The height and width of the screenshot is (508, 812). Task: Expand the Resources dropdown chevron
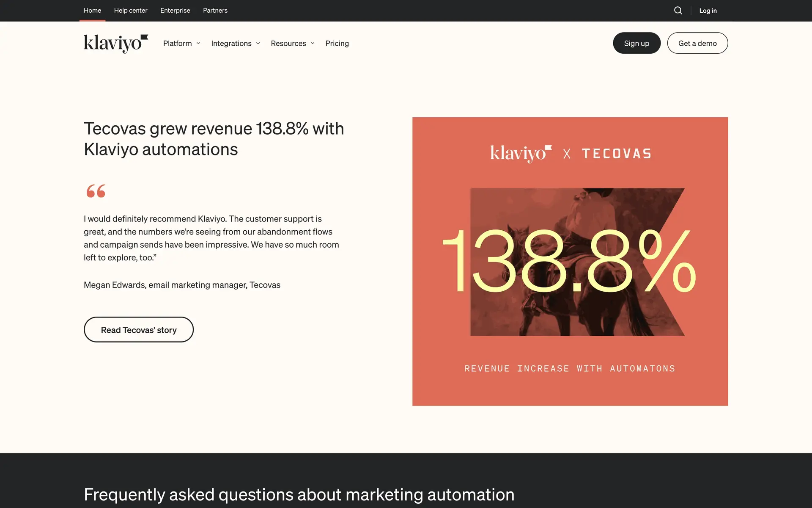313,43
